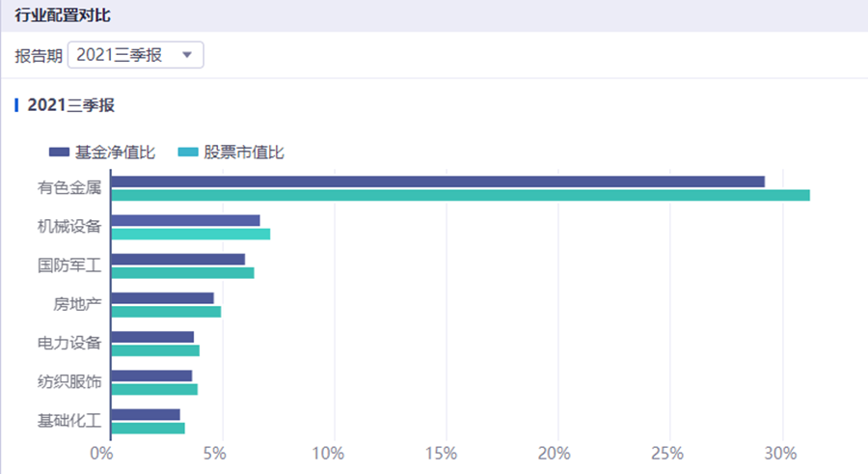Click the teal 股票市值比 legend swatch
868x474 pixels.
tap(188, 152)
